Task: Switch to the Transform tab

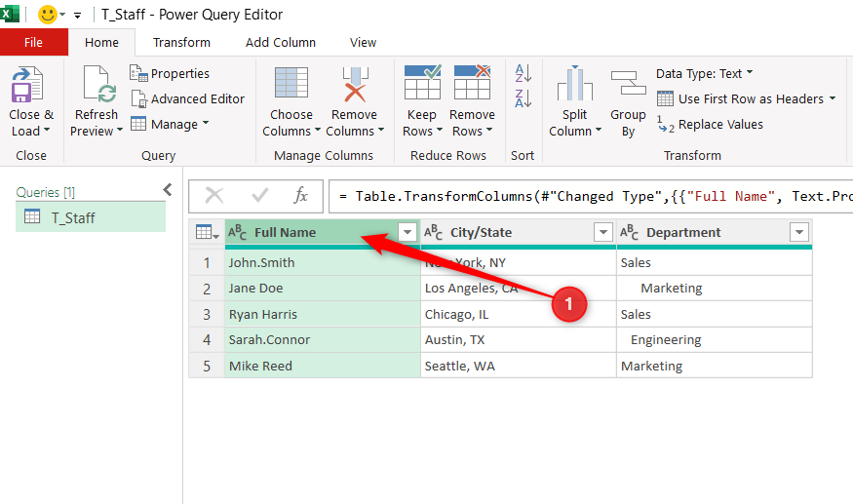Action: 181,42
